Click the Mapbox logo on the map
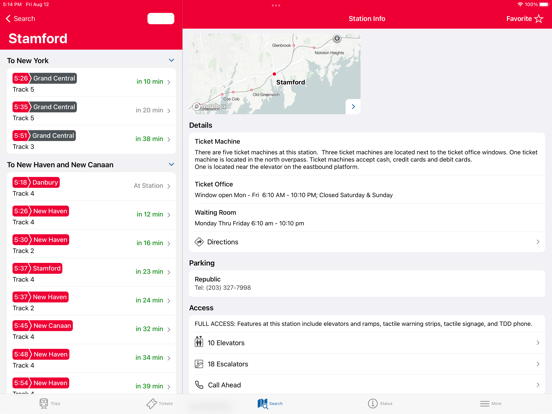Image resolution: width=552 pixels, height=414 pixels. pyautogui.click(x=209, y=106)
